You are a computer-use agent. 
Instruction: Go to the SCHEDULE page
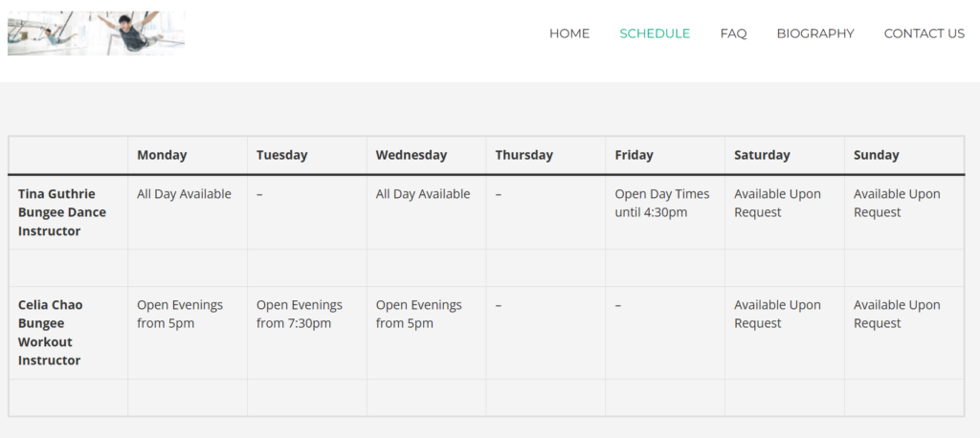pyautogui.click(x=655, y=33)
